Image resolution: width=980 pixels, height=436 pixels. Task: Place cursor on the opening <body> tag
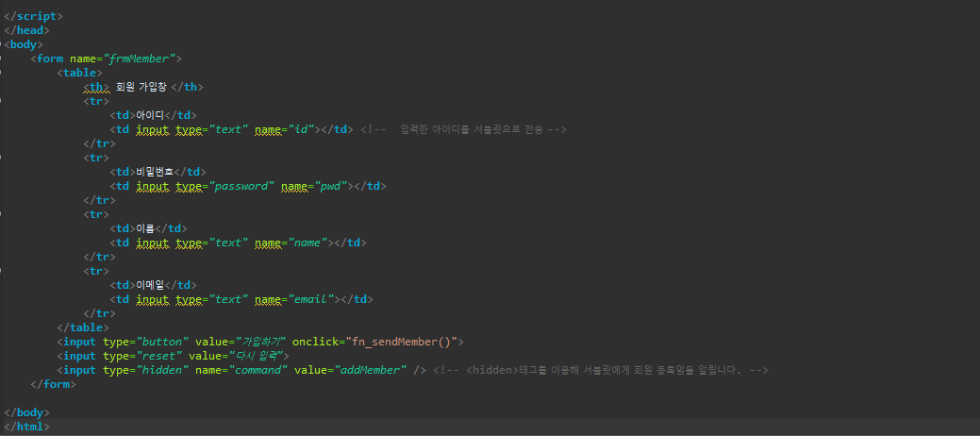24,44
